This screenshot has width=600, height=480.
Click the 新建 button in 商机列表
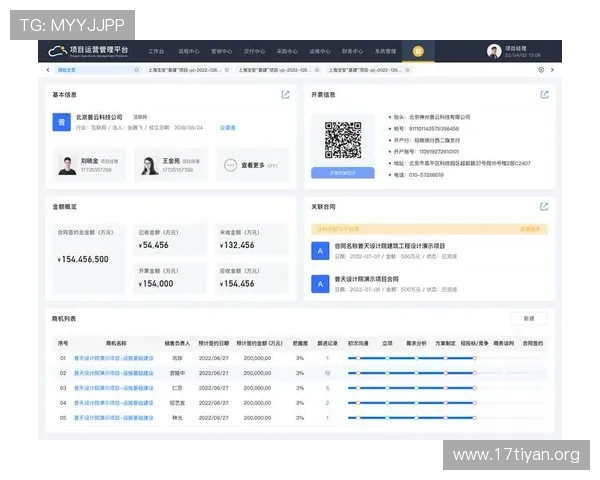click(x=529, y=318)
